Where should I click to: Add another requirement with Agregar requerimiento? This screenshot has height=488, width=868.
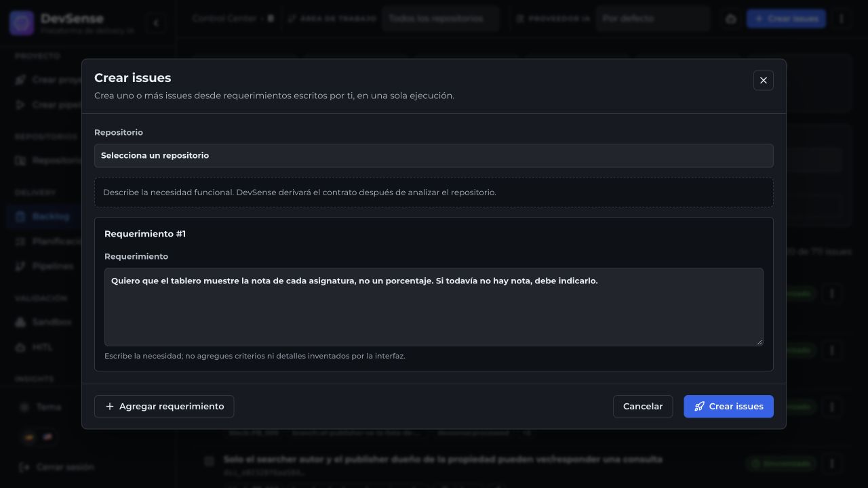click(164, 407)
